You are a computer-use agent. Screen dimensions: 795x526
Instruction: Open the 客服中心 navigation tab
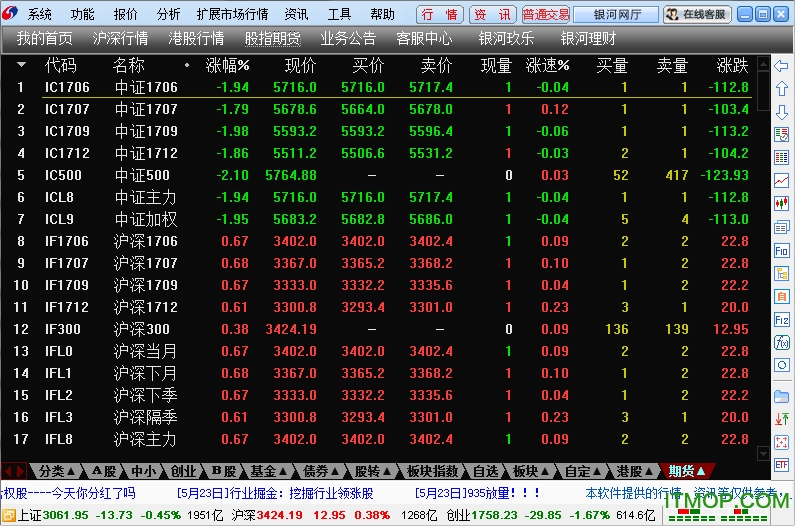pyautogui.click(x=424, y=39)
